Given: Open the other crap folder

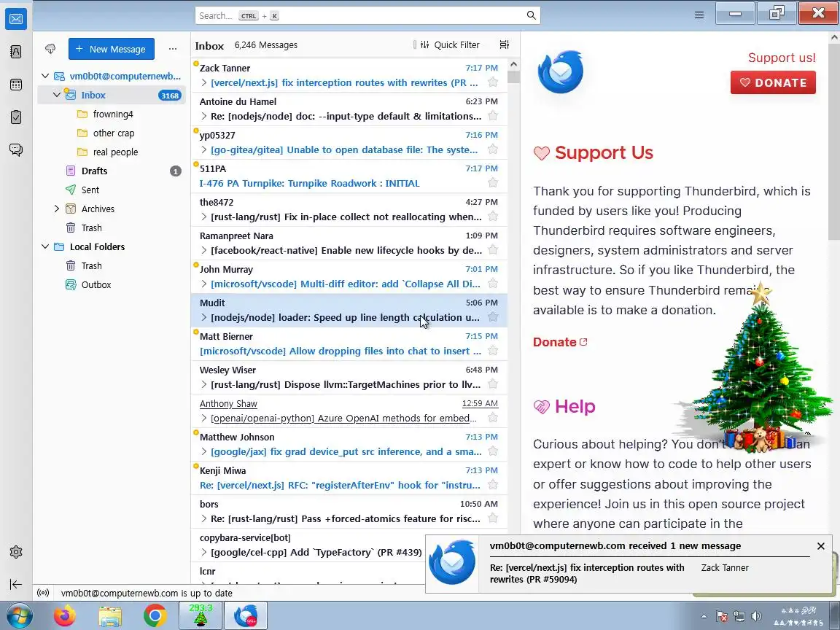Looking at the screenshot, I should click(x=112, y=133).
